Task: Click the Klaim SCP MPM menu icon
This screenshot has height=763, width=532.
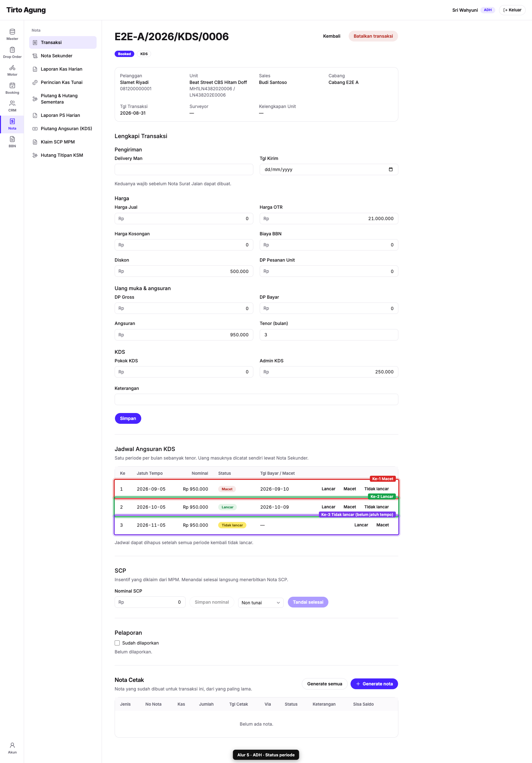Action: click(x=35, y=142)
